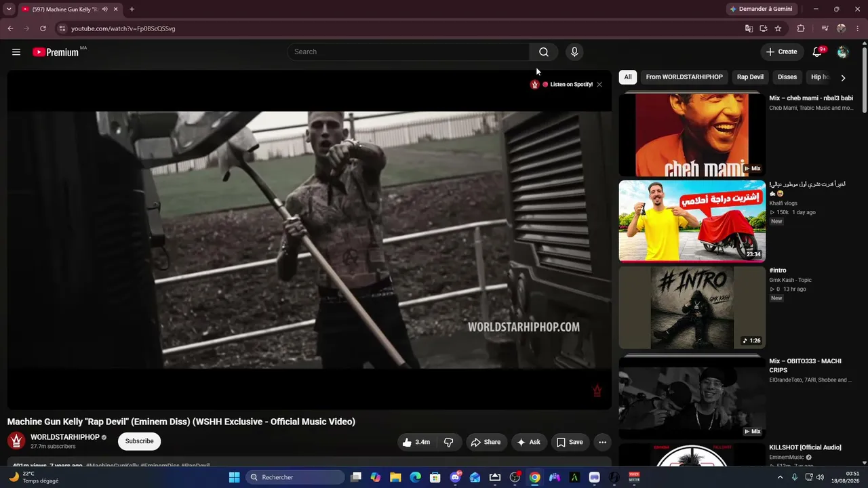Mute the tab via its speaker icon
Viewport: 868px width, 488px height.
tap(104, 9)
